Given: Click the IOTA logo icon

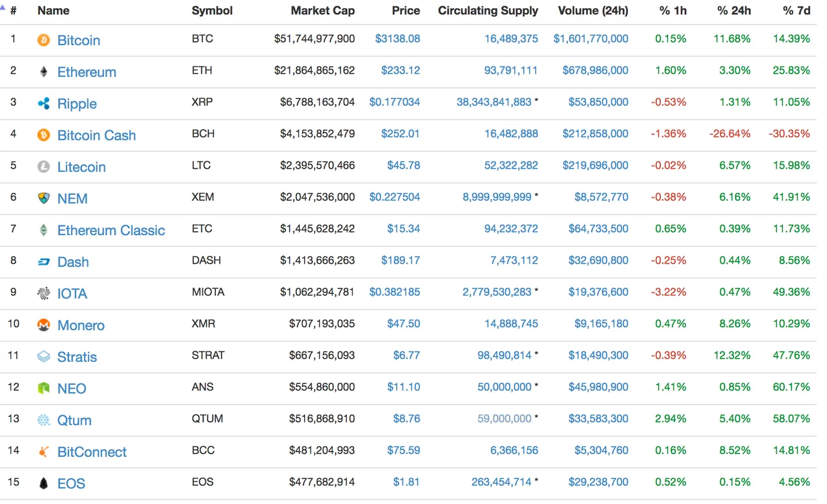Looking at the screenshot, I should coord(43,293).
